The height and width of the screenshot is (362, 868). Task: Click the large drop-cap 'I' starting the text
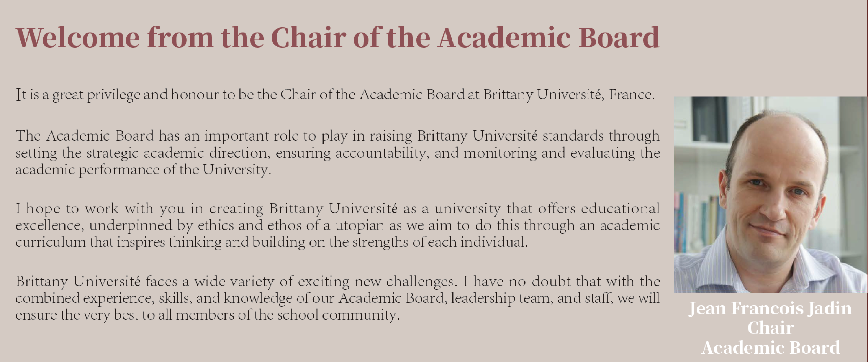point(18,95)
